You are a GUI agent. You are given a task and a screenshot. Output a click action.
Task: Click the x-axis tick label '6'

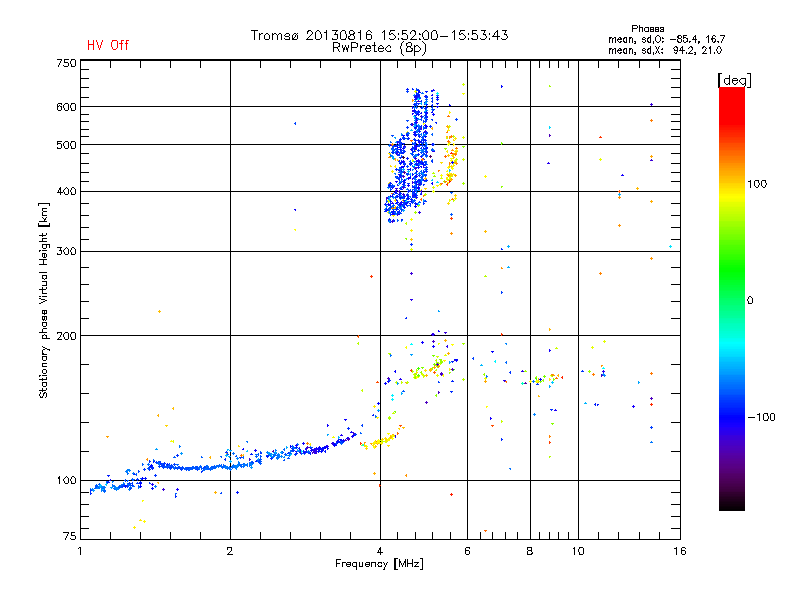[x=467, y=551]
